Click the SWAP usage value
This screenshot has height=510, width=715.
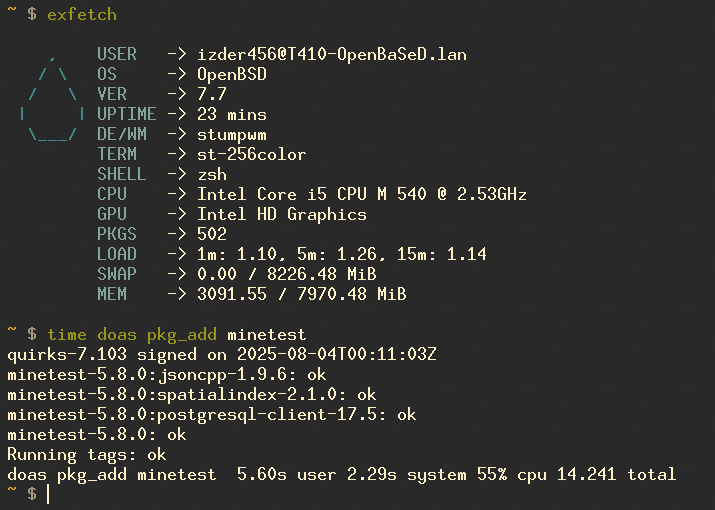[286, 274]
